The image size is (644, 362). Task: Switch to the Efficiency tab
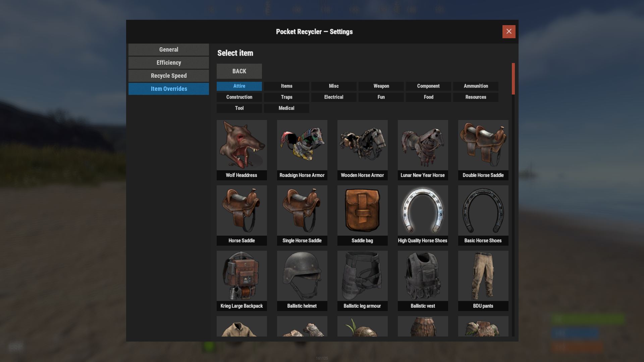point(169,63)
